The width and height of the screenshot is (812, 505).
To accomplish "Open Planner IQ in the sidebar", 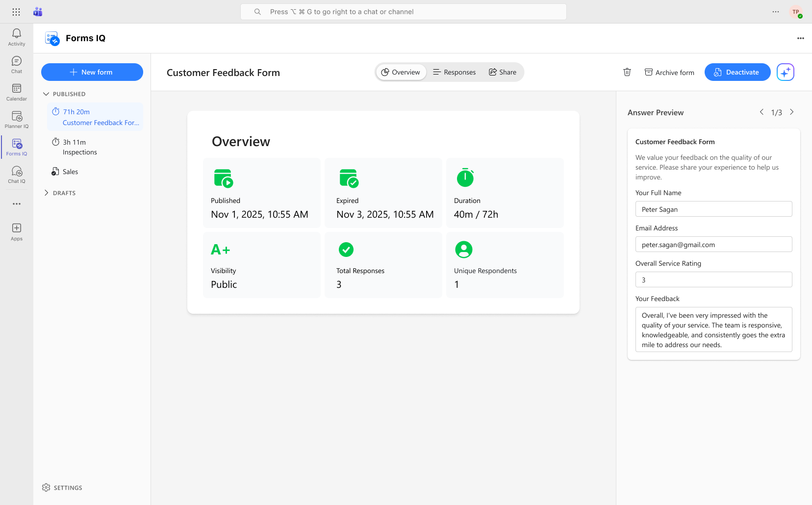I will click(x=17, y=120).
